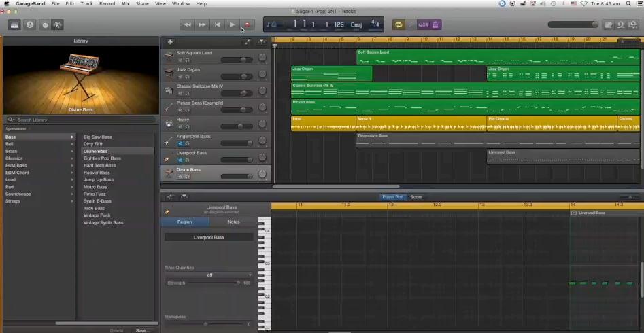
Task: Switch to the Notes tab
Action: (233, 222)
